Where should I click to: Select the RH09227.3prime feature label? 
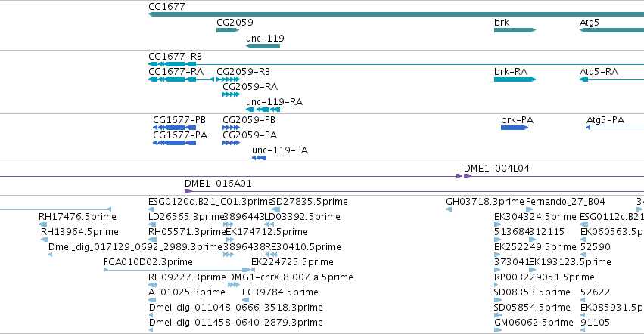187,277
